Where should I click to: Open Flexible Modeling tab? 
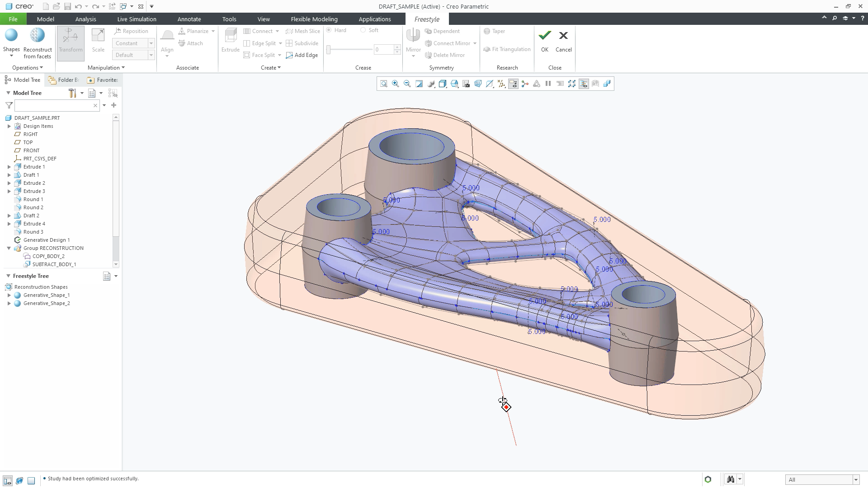314,19
